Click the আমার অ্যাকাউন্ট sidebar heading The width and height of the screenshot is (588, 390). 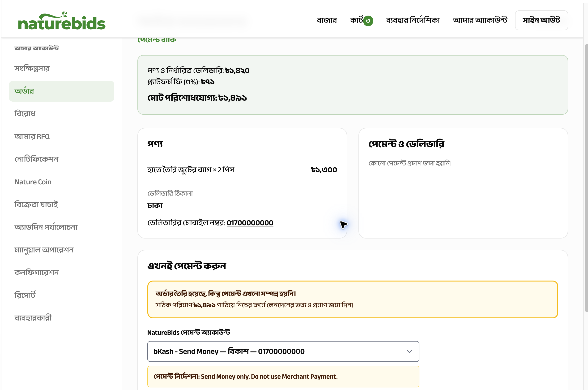click(x=37, y=48)
